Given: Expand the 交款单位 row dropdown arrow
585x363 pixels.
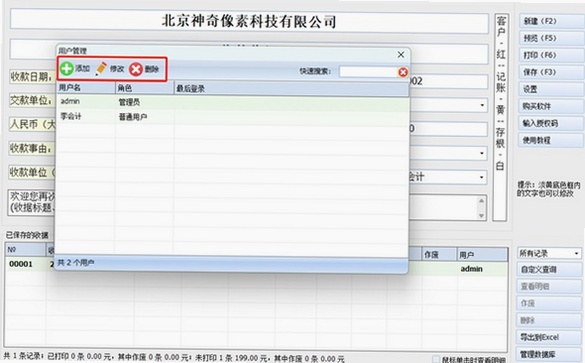Looking at the screenshot, I should pyautogui.click(x=482, y=105).
